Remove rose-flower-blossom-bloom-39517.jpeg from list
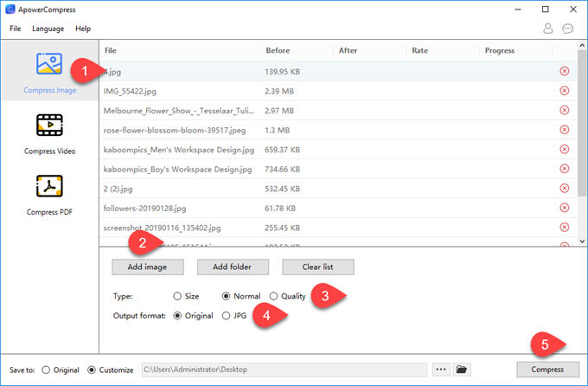Viewport: 588px width, 386px height. pyautogui.click(x=565, y=130)
